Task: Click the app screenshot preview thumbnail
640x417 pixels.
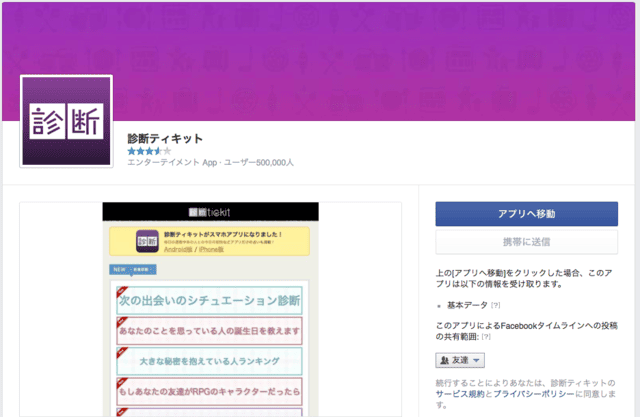Action: (211, 309)
